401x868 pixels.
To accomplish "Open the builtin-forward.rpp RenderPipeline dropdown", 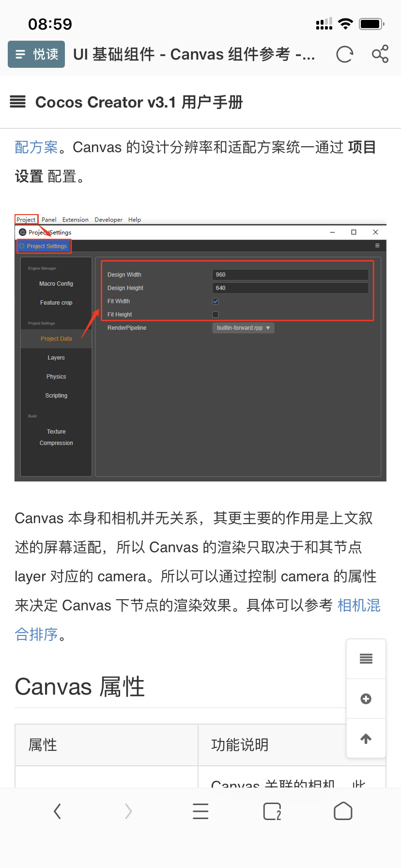I will [243, 328].
